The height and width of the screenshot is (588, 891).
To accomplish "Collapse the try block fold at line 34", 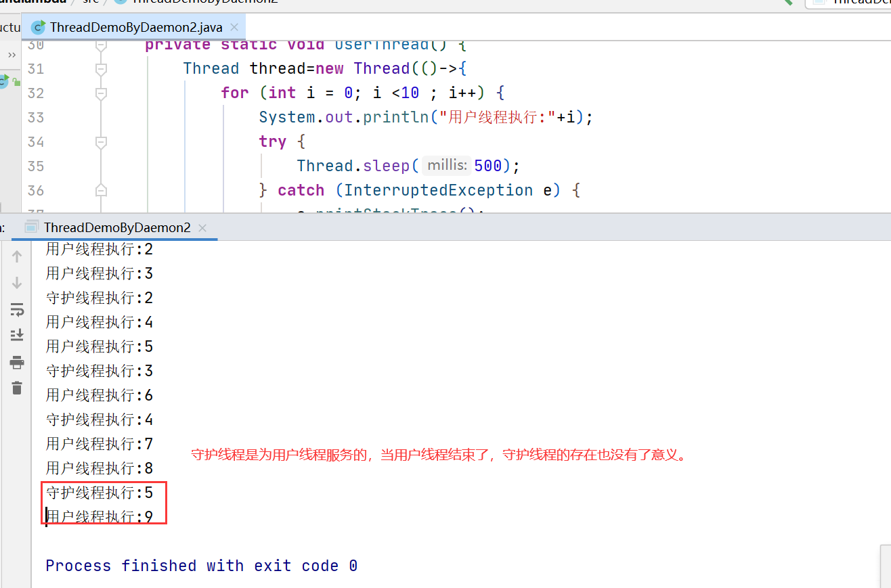I will [x=101, y=141].
